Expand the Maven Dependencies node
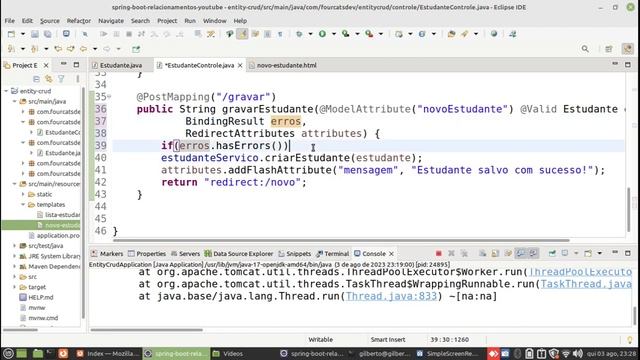This screenshot has width=640, height=360. [15, 267]
